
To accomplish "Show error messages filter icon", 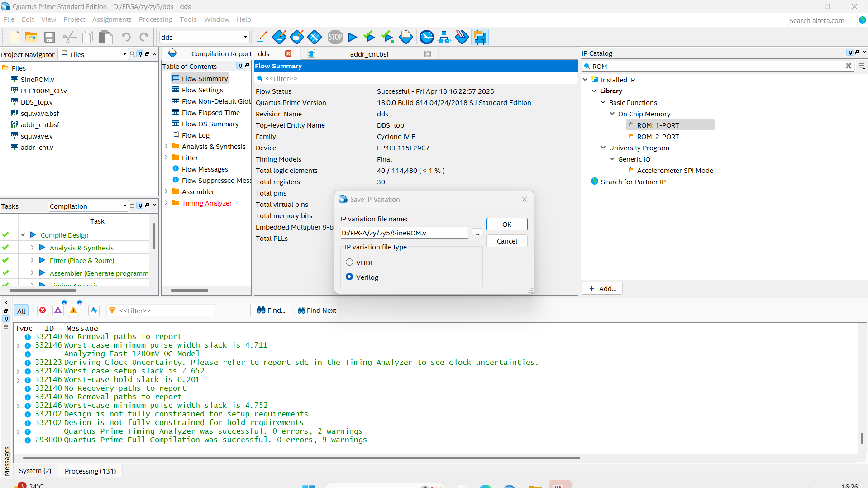I will click(x=43, y=311).
